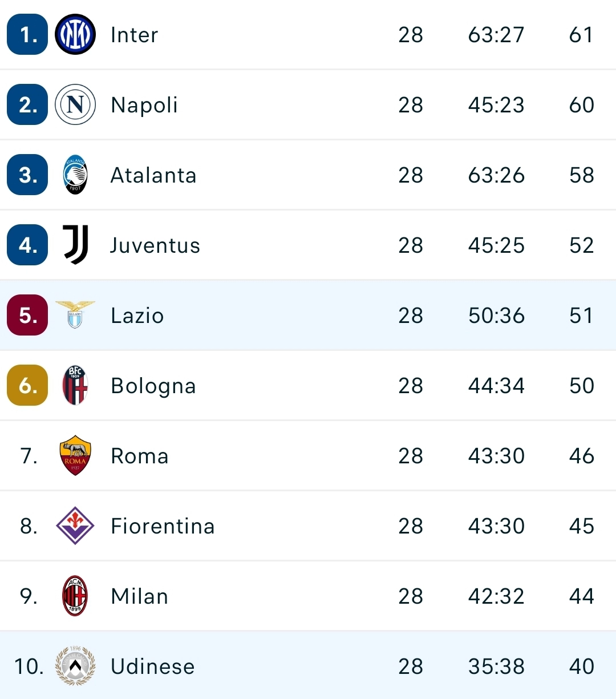Open the Inter team name
Screen dimensions: 616x699
134,35
